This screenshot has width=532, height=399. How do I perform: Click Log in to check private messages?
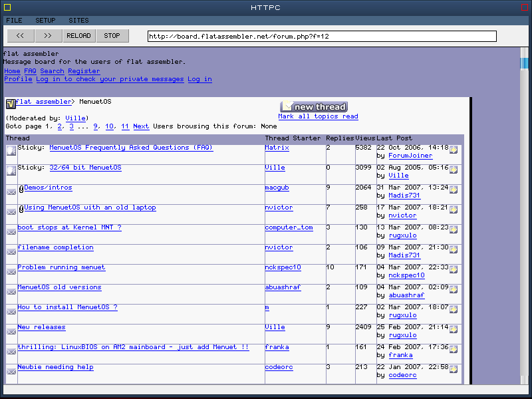(110, 79)
